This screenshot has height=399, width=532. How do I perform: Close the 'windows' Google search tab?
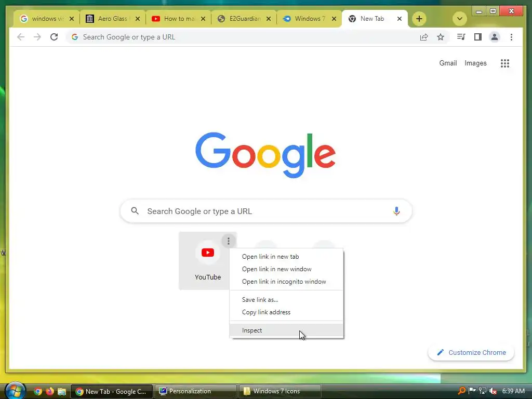72,19
